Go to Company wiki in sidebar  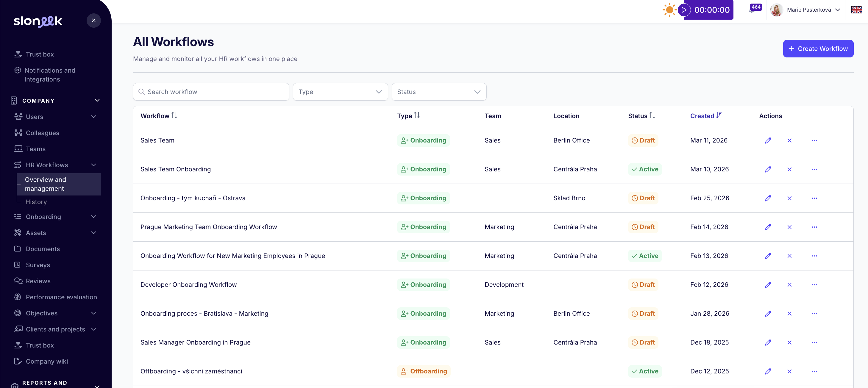point(47,362)
